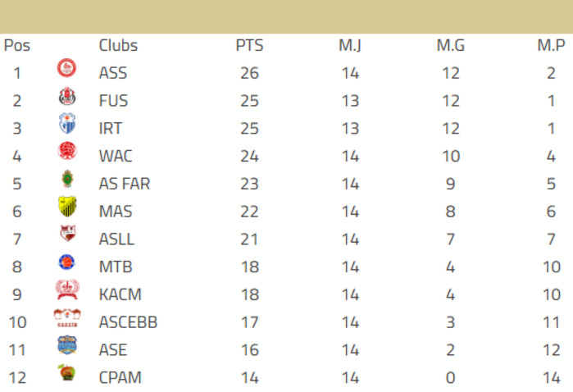Image resolution: width=573 pixels, height=392 pixels.
Task: Click the Clubs column header
Action: click(118, 46)
